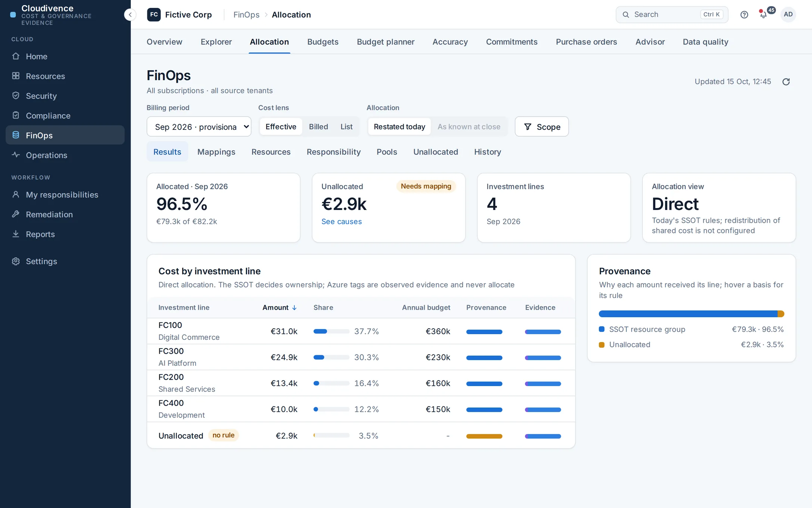
Task: Sort by the Amount column header
Action: click(280, 307)
